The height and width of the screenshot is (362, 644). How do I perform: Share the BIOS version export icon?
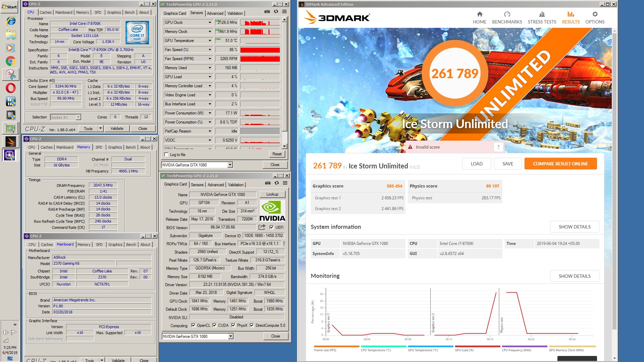pos(262,227)
